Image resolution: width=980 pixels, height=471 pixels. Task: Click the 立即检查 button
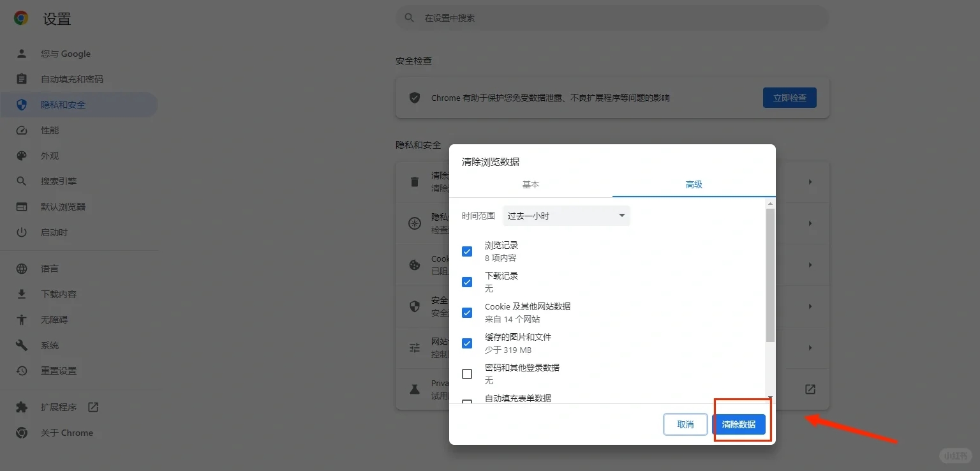[790, 98]
